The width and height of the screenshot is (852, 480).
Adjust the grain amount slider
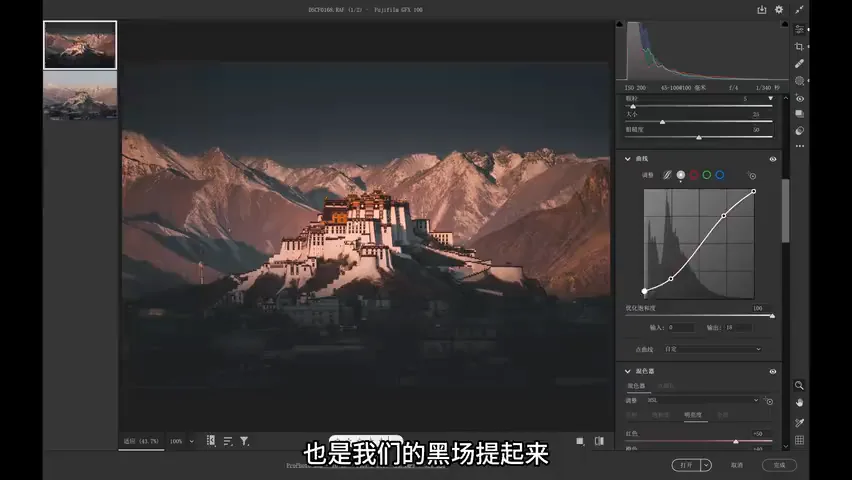pos(699,106)
